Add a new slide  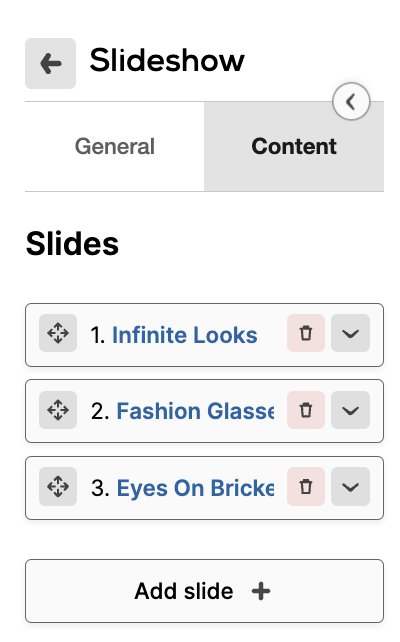(x=204, y=591)
